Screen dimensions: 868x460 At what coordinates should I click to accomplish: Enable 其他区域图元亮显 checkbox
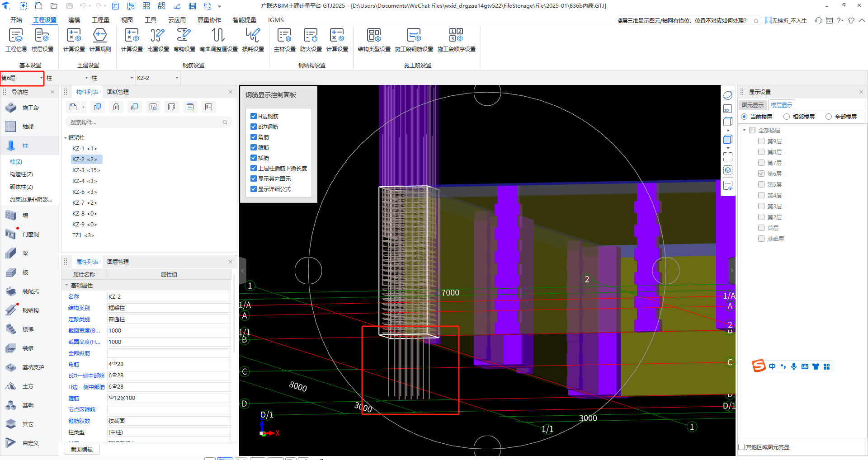[741, 447]
